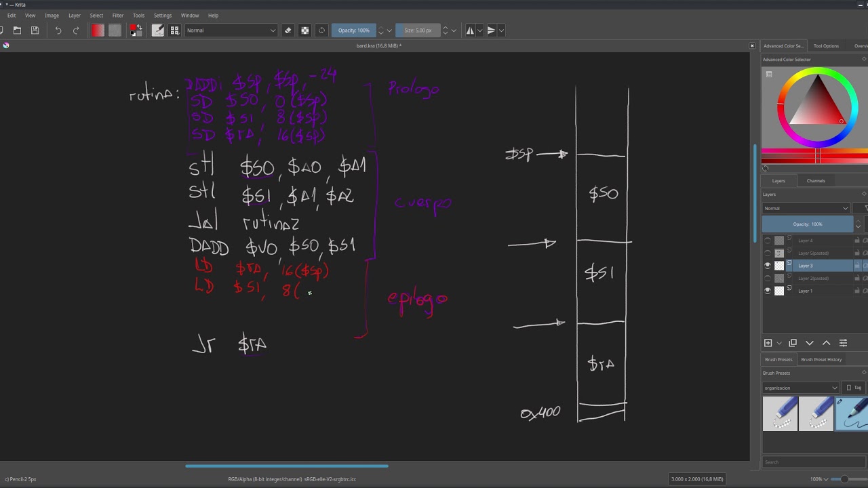Open the Tools menu
Viewport: 868px width, 488px height.
(x=138, y=15)
